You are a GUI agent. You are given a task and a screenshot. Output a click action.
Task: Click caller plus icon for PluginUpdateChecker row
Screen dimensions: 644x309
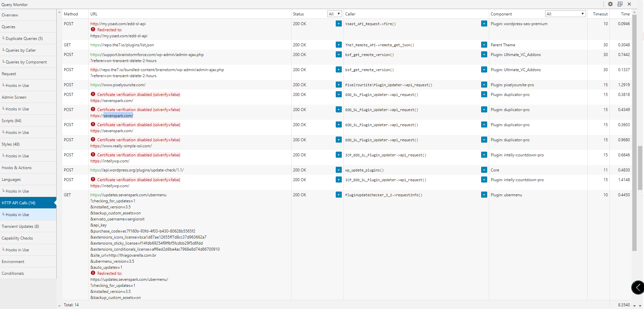point(484,195)
